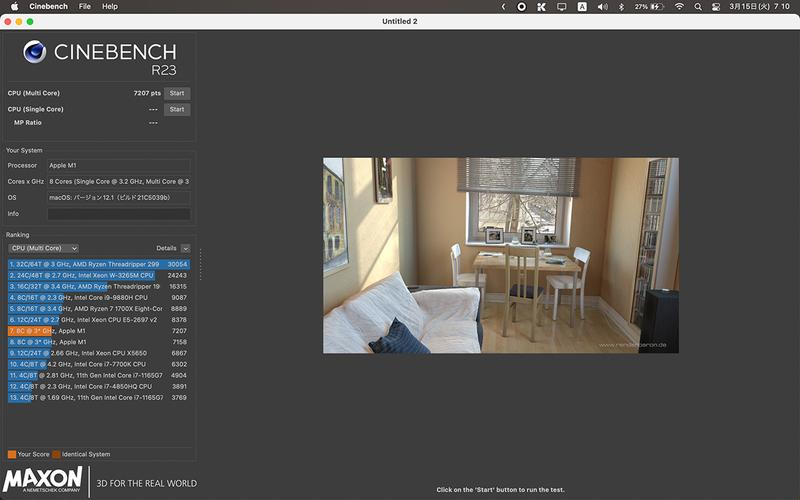Open the Wi-Fi status icon
The width and height of the screenshot is (800, 500).
coord(679,7)
